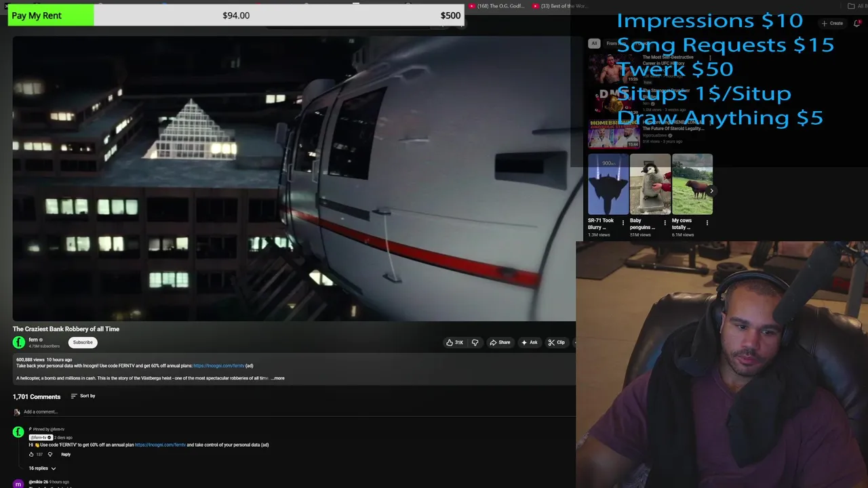This screenshot has height=488, width=868.
Task: Open the DMT Strangest Drug Ever thumbnail
Action: [614, 101]
